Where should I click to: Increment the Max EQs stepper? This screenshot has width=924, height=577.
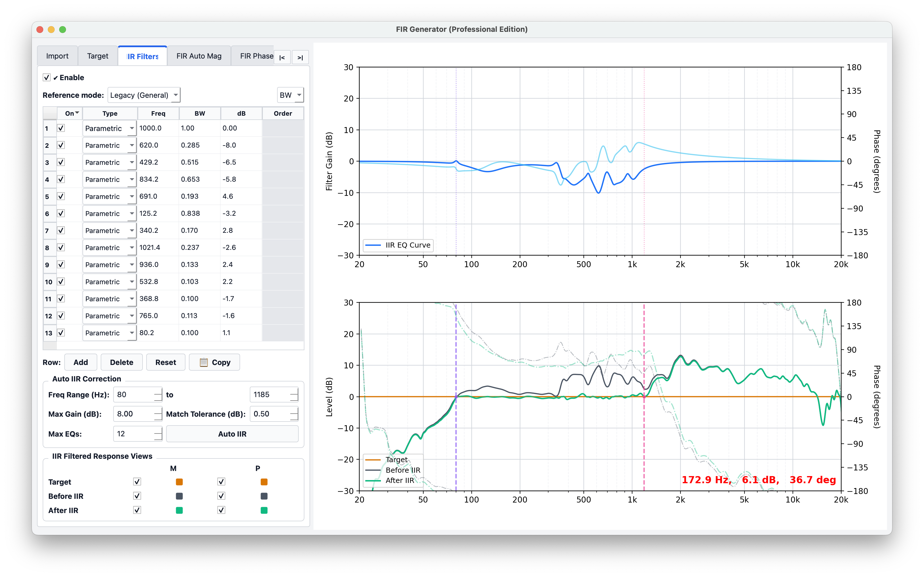pyautogui.click(x=158, y=430)
